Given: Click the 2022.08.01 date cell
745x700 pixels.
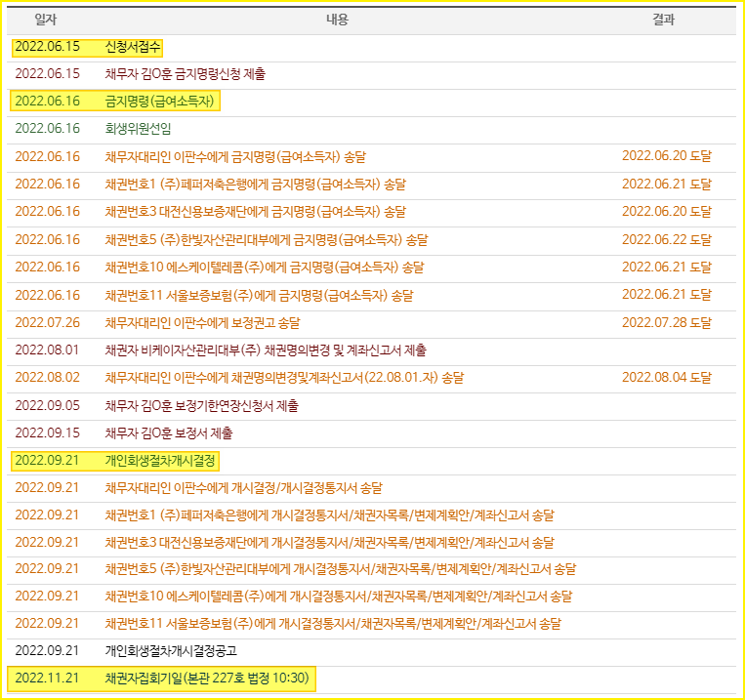Looking at the screenshot, I should [x=47, y=350].
